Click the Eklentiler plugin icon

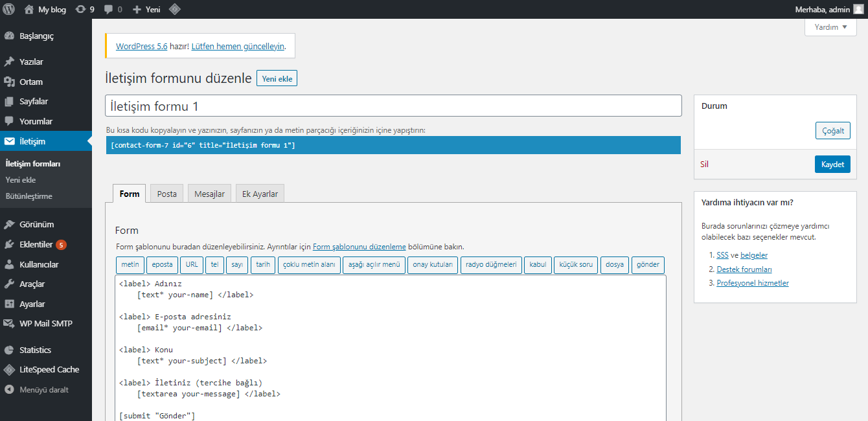click(9, 244)
